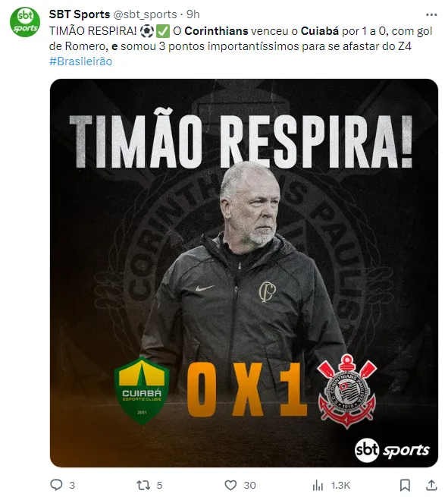
Task: Click the sbt sports watermark logo
Action: click(x=392, y=450)
